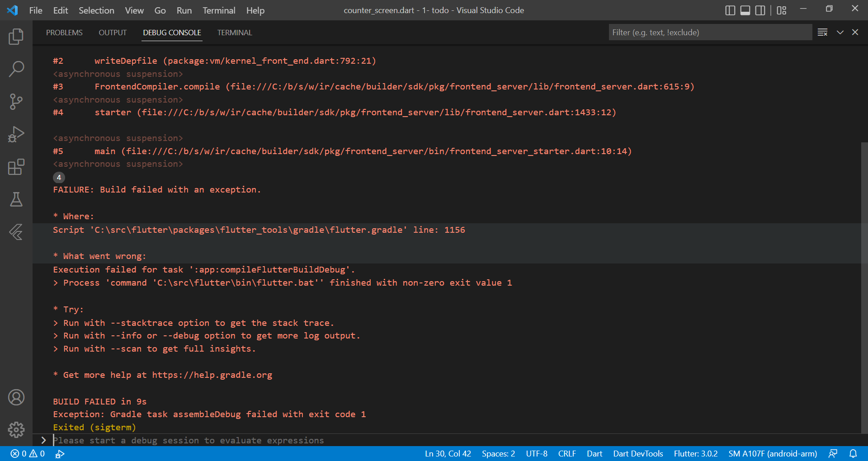
Task: Click the 'FAILURE: Build failed with an exception.' line
Action: [x=157, y=189]
